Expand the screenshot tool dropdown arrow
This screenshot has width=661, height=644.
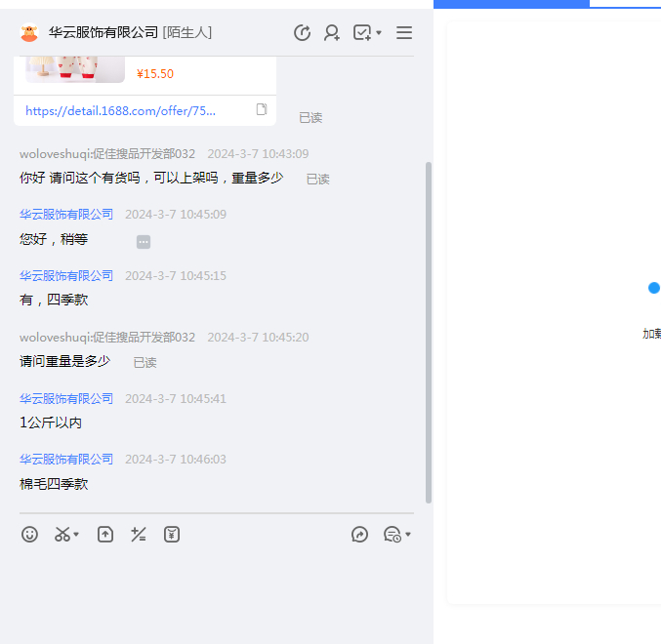(77, 535)
